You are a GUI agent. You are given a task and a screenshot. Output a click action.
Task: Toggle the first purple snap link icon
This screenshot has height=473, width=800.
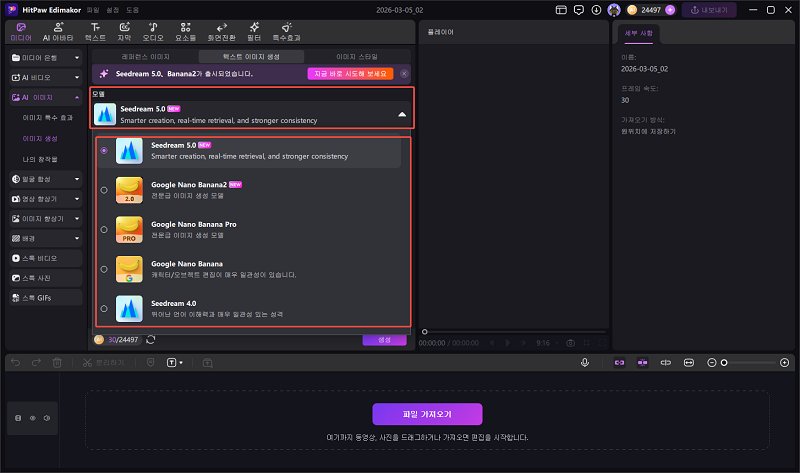(619, 362)
